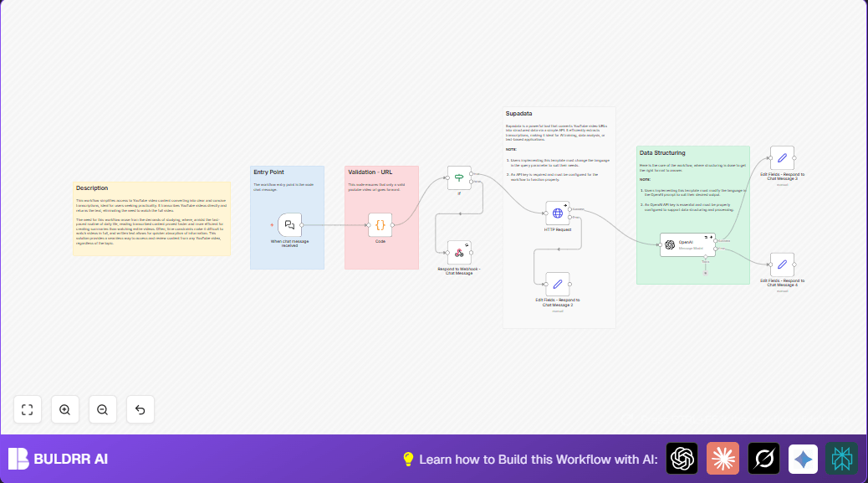
Task: Select the HTTP Request globe node
Action: coord(558,213)
